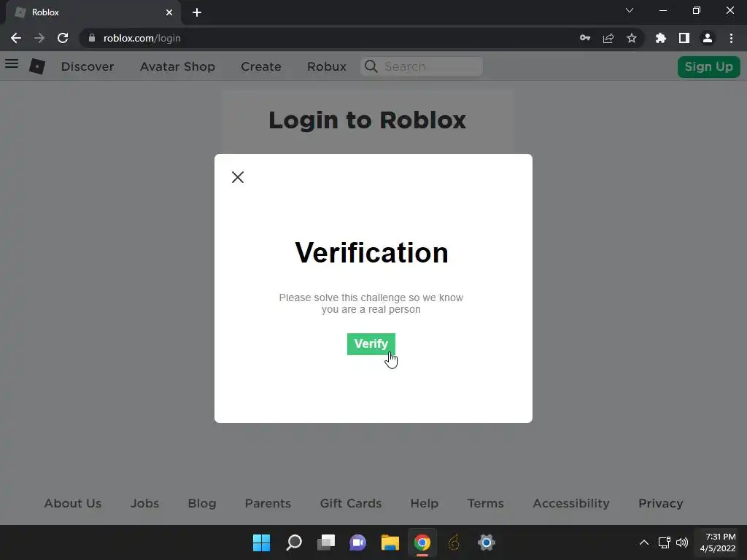Open Windows taskbar search

pos(294,542)
